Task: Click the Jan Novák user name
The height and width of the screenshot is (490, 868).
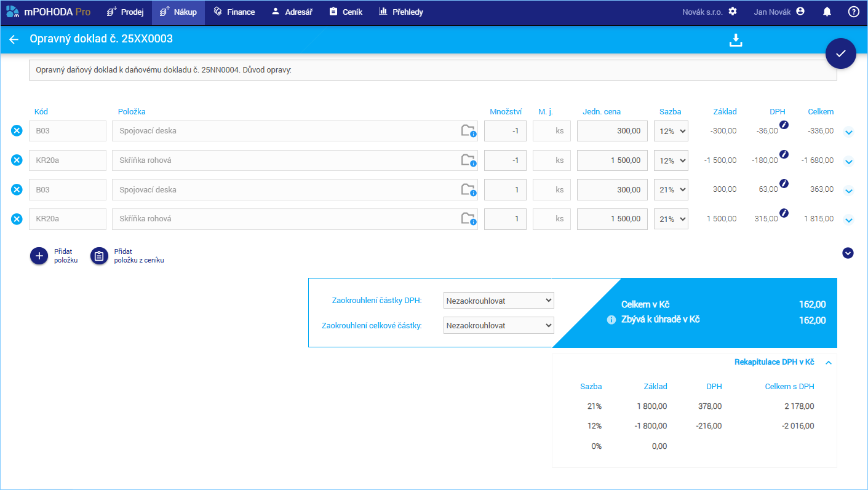Action: (x=772, y=12)
